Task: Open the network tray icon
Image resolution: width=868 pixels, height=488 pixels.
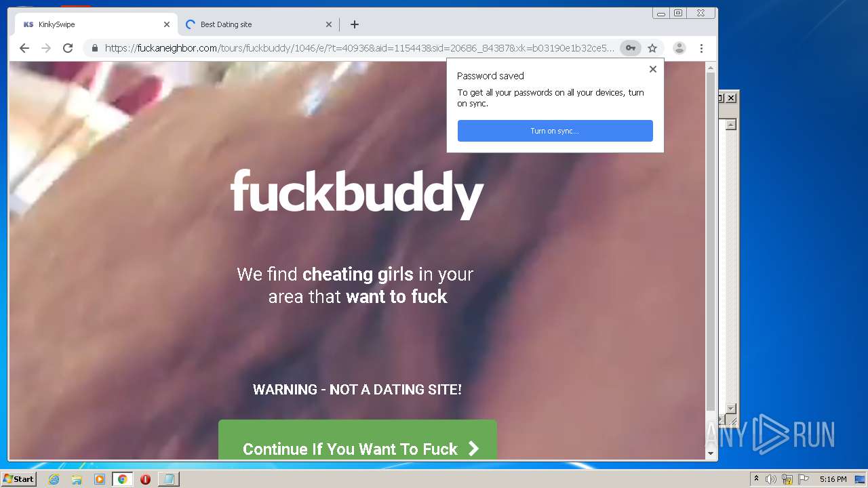Action: click(787, 479)
